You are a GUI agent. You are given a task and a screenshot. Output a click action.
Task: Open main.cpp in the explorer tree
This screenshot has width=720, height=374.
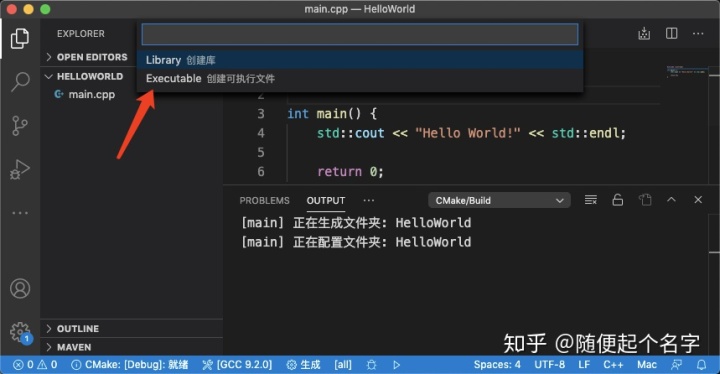click(91, 95)
